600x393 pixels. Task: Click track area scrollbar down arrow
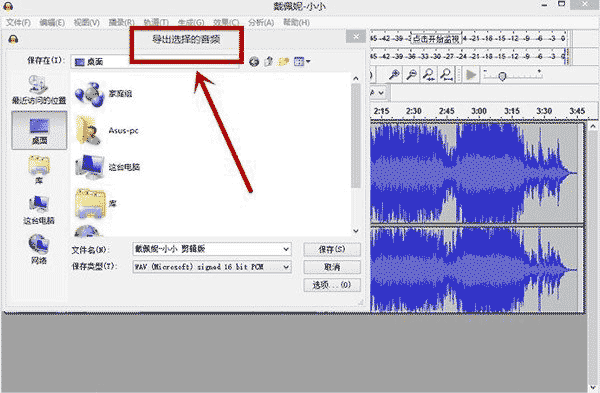pyautogui.click(x=593, y=387)
